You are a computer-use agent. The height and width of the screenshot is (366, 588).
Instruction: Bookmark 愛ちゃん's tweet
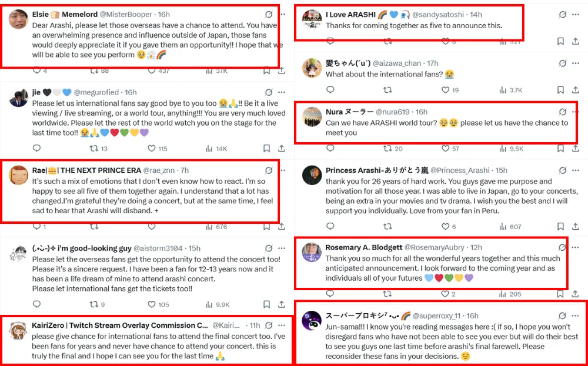(x=560, y=90)
